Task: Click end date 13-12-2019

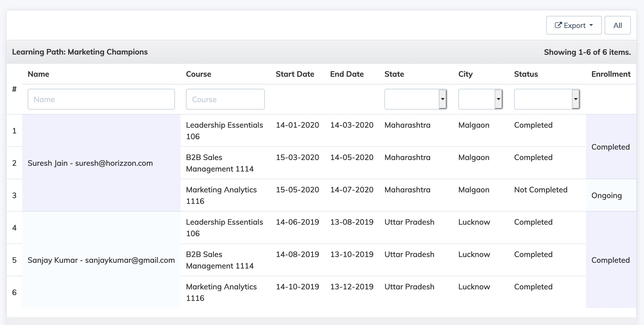Action: point(352,287)
